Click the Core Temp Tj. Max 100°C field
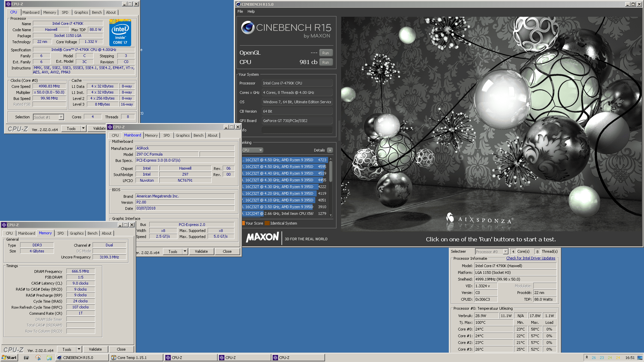 pyautogui.click(x=494, y=322)
